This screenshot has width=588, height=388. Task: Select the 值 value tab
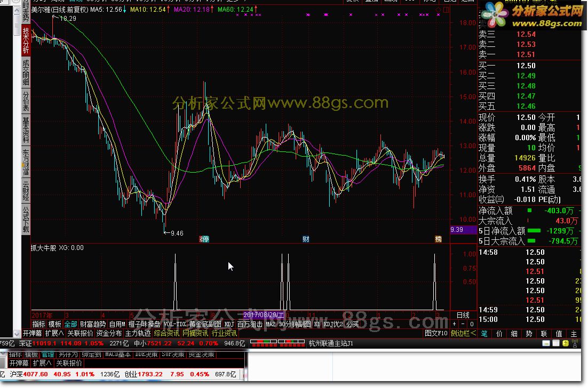(x=559, y=334)
